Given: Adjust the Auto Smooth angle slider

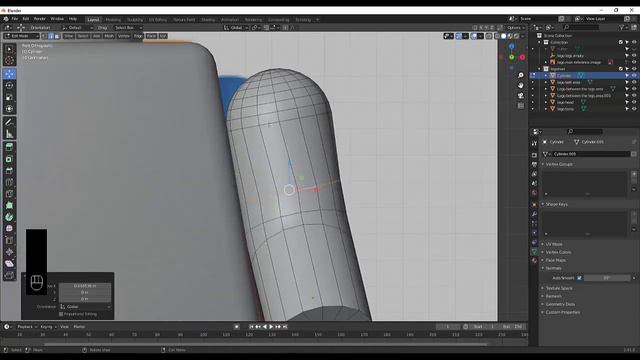Looking at the screenshot, I should (607, 278).
